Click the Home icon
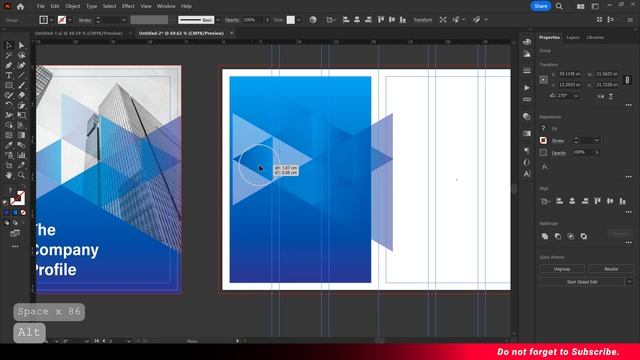 (x=20, y=6)
